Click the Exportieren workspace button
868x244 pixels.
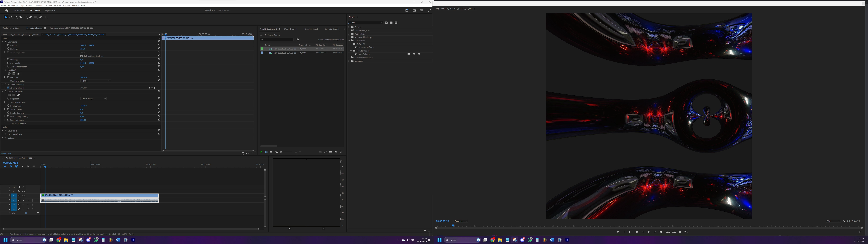point(51,11)
